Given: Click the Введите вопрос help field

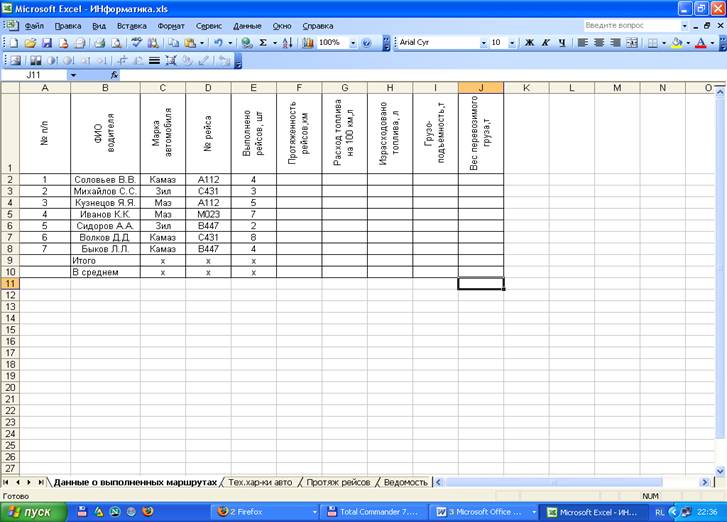Looking at the screenshot, I should tap(628, 24).
